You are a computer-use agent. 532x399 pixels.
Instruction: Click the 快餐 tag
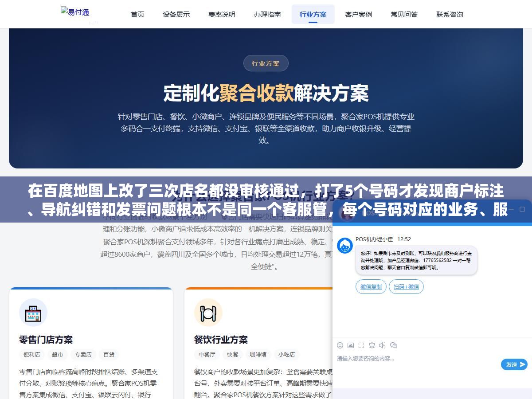coord(233,355)
